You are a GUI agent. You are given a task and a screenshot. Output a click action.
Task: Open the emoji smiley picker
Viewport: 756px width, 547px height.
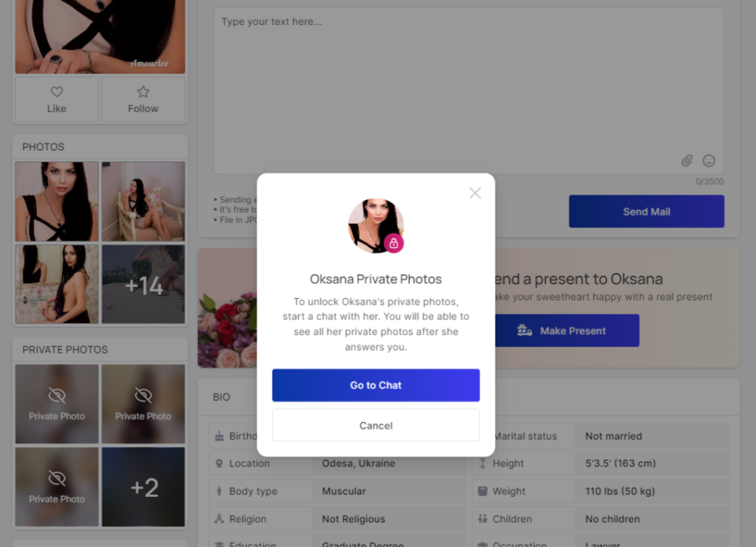point(709,160)
